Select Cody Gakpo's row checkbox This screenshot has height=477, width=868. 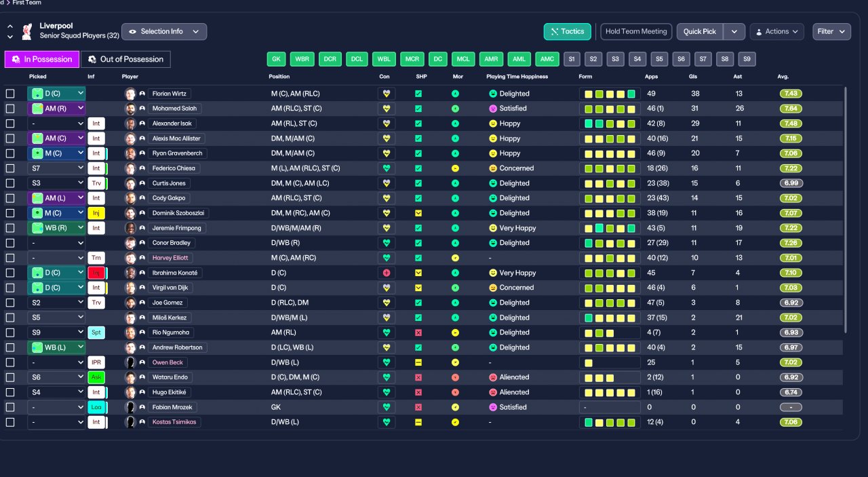[10, 198]
